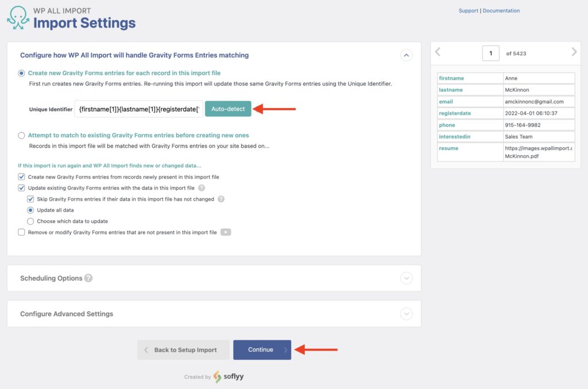The height and width of the screenshot is (389, 588).
Task: Go Back to Setup Import
Action: (x=183, y=349)
